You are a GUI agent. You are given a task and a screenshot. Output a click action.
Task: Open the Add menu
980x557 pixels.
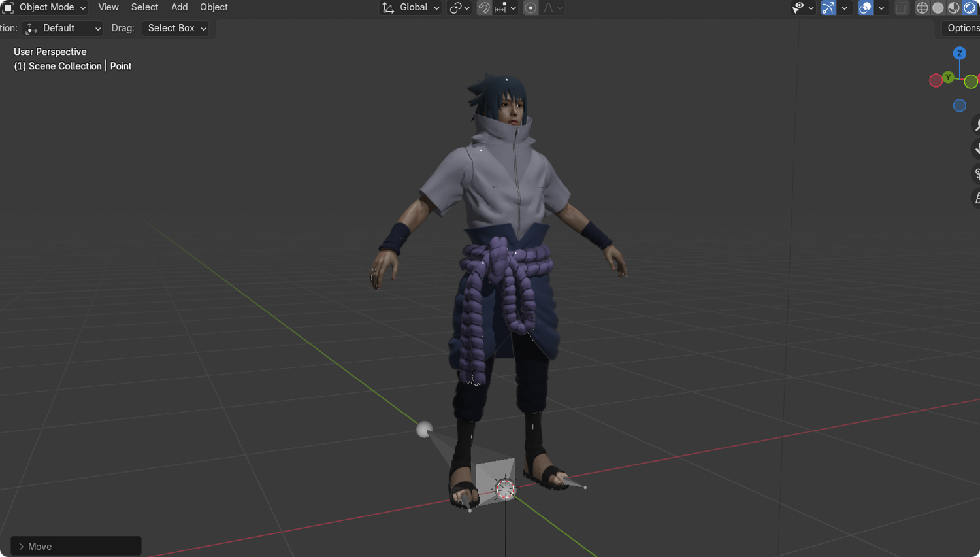pos(179,7)
